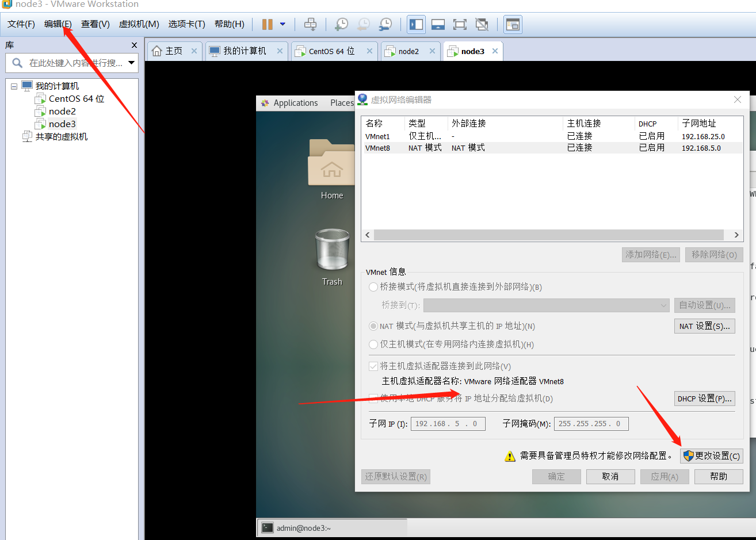Click the 主机连接 column header

[599, 123]
